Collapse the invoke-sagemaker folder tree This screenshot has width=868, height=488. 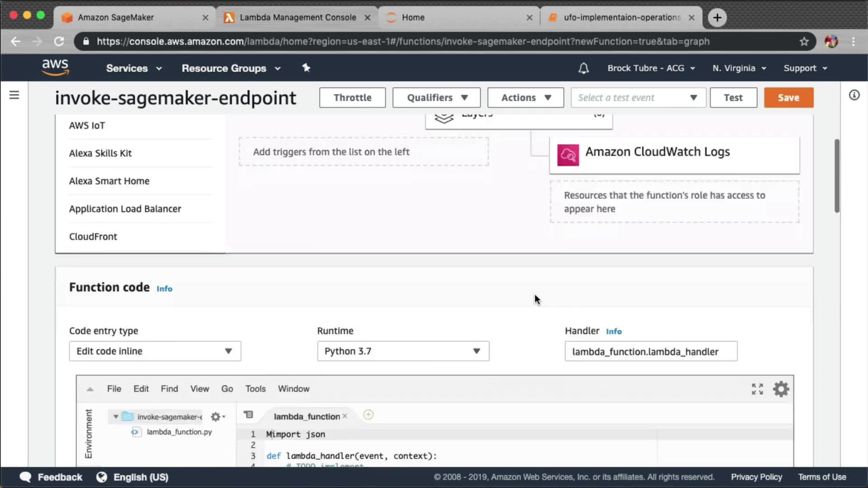point(116,417)
